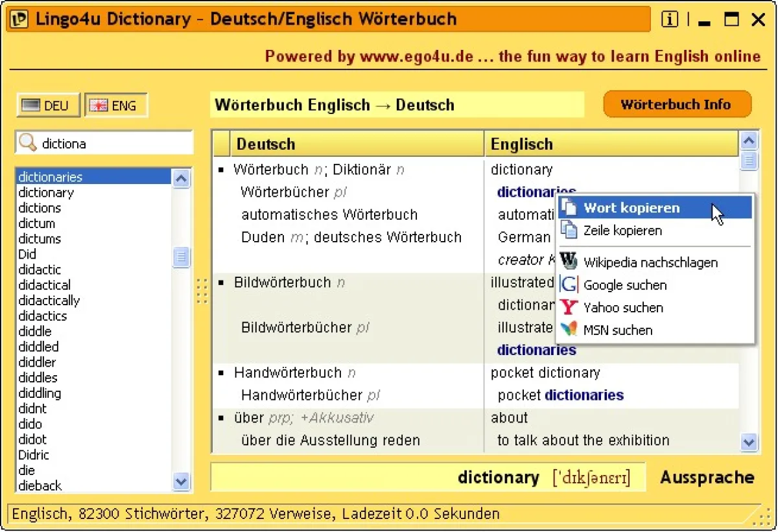Switch to the DEU language mode
778x532 pixels.
click(47, 104)
